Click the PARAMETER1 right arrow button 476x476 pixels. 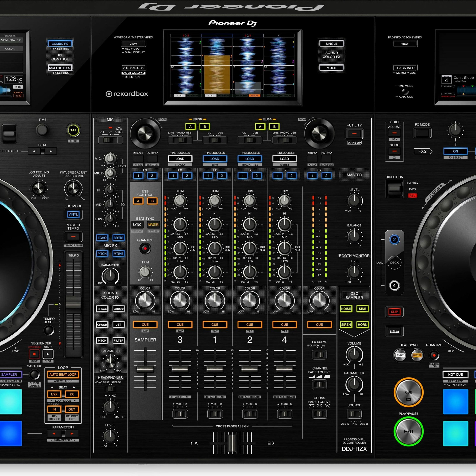pos(72,433)
